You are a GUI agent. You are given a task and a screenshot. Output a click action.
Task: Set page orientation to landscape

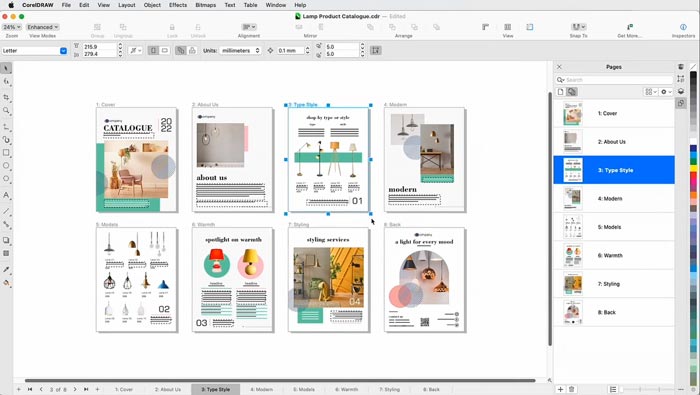point(164,50)
